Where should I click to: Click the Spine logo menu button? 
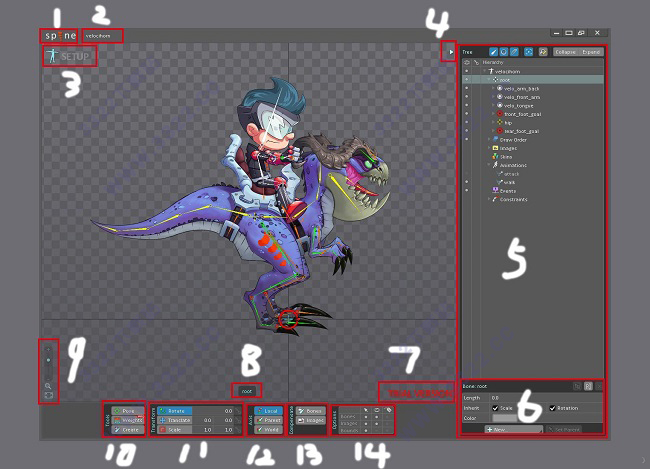59,36
